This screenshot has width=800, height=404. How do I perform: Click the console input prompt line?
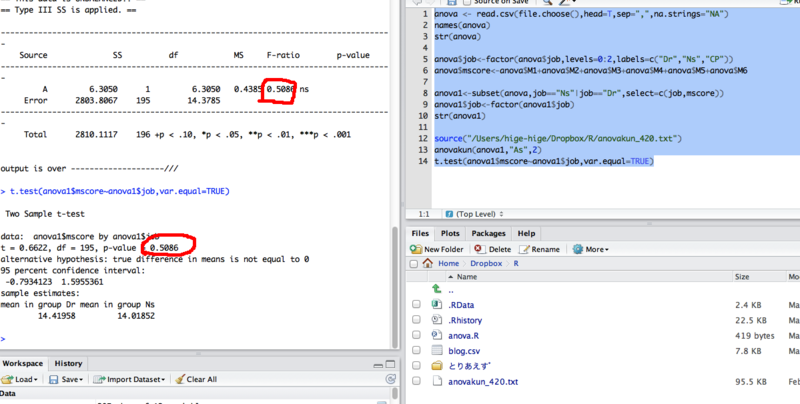tap(196, 339)
